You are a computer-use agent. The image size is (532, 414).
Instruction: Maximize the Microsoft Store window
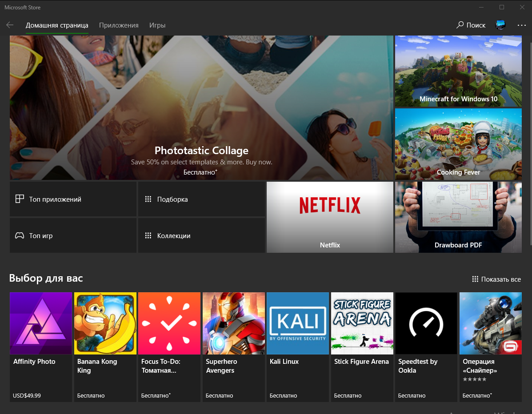coord(501,7)
